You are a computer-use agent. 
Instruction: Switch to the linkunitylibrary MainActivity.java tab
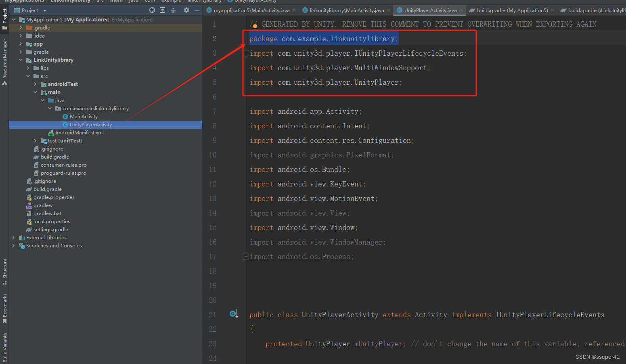click(346, 10)
